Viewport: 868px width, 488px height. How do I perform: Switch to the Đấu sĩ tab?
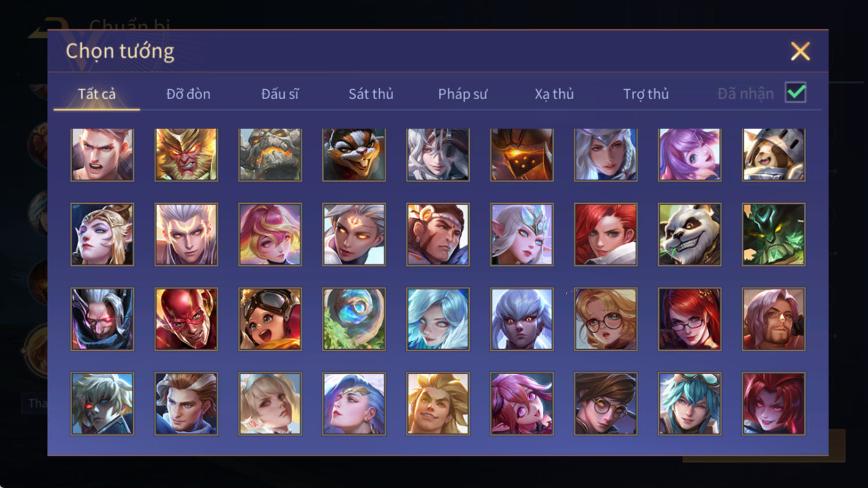point(280,94)
